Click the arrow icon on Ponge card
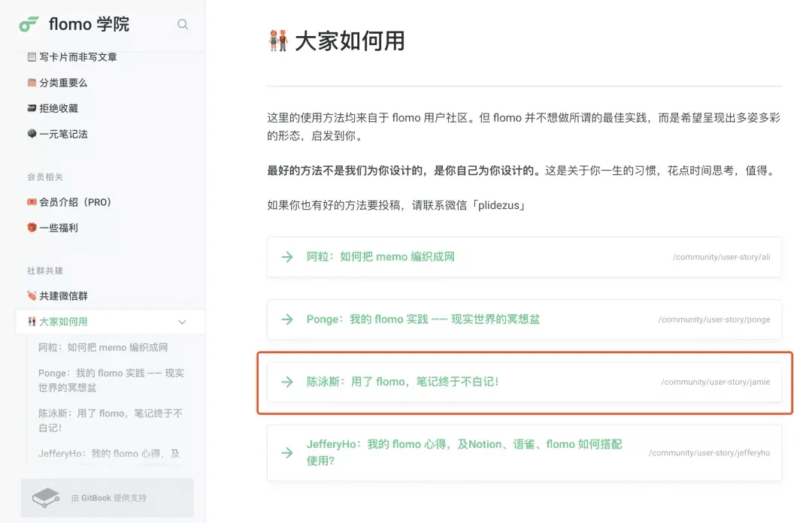This screenshot has width=812, height=523. (286, 319)
